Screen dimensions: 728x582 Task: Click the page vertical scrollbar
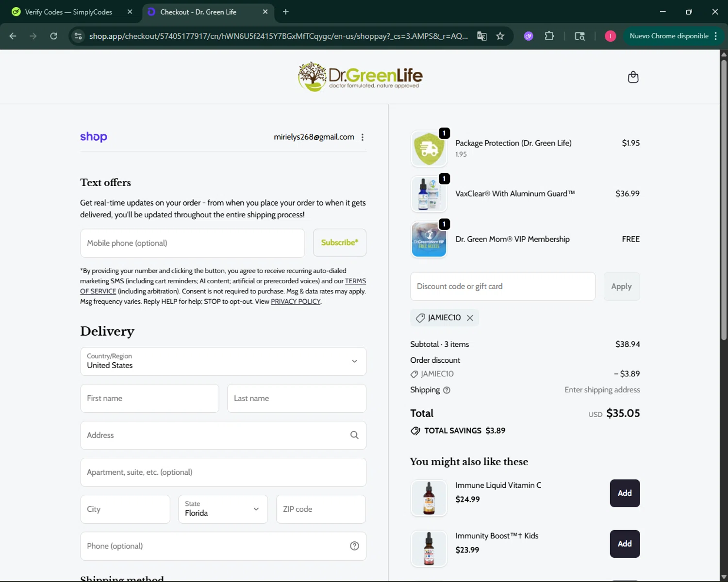pyautogui.click(x=724, y=199)
